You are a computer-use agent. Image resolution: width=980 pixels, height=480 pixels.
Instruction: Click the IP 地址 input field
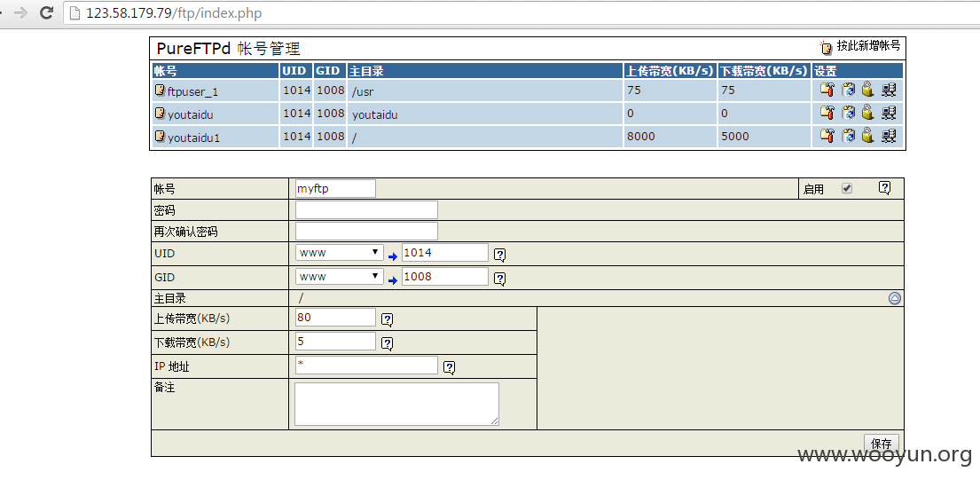366,365
